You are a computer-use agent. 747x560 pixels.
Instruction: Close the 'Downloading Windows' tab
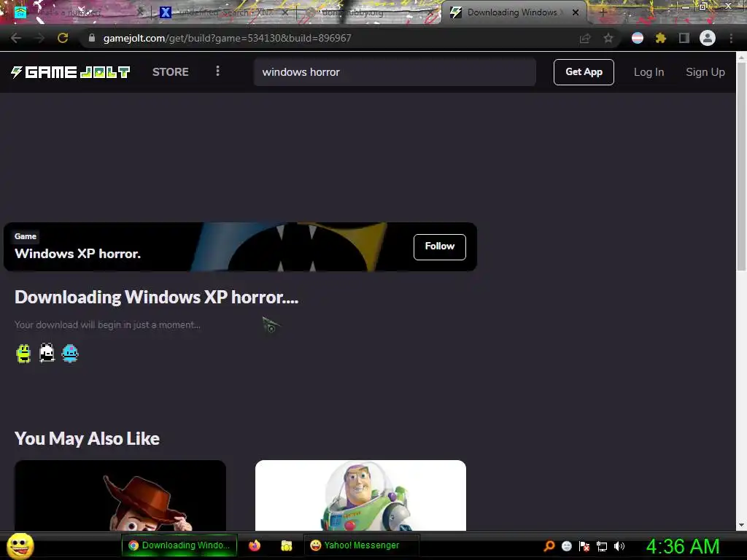click(576, 12)
